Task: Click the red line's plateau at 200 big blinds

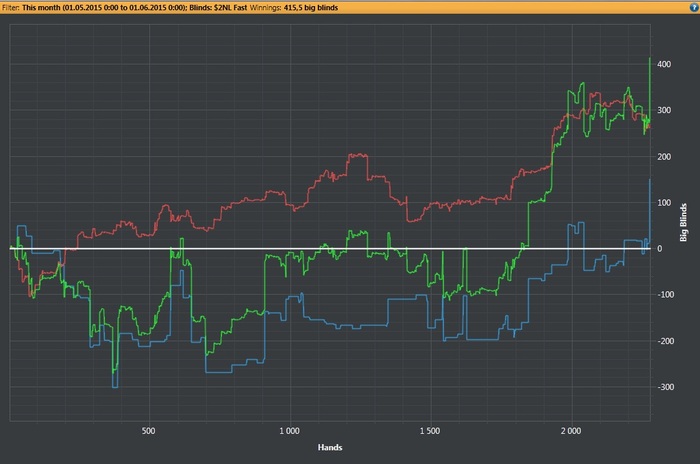Action: (358, 155)
